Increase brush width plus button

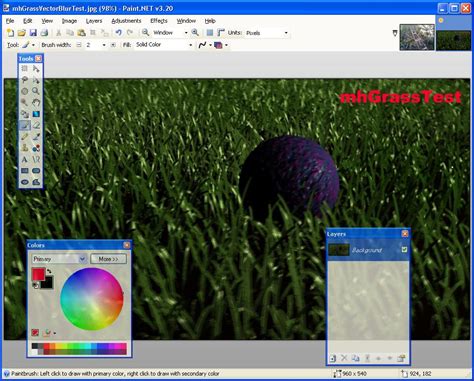coord(113,45)
